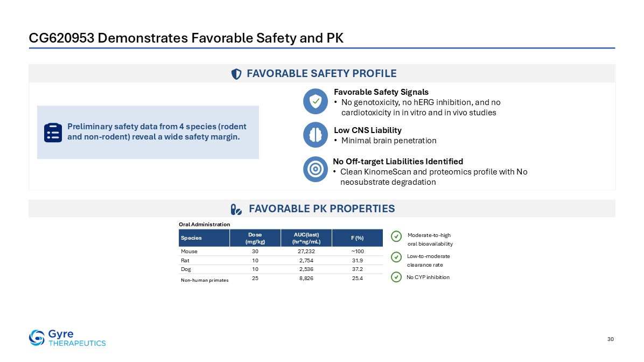Click the Gyre Therapeutics wordmark
The width and height of the screenshot is (644, 362).
coord(77,338)
